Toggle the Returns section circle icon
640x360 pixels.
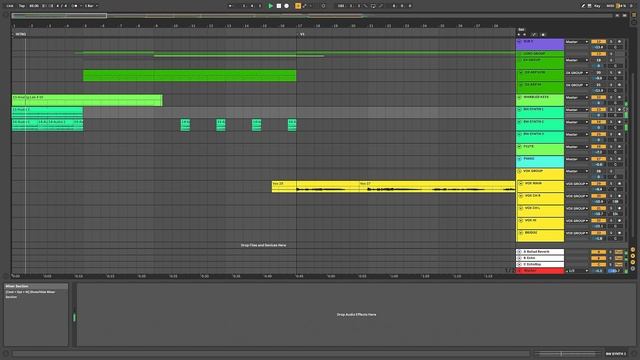(x=633, y=256)
